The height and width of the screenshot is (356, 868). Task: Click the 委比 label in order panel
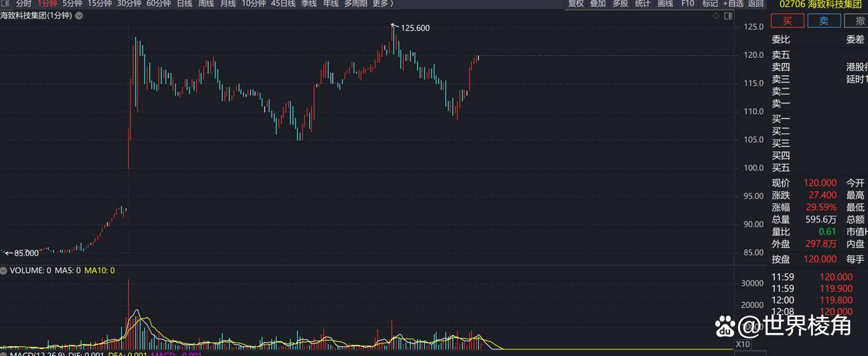coord(781,40)
